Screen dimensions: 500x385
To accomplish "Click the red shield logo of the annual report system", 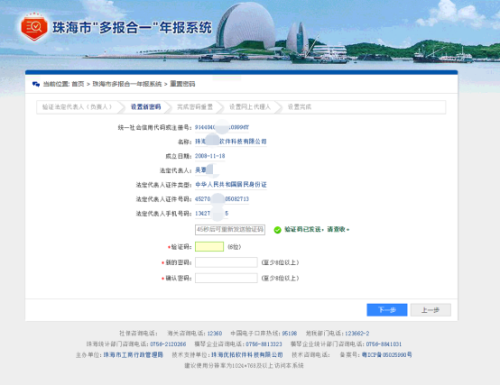I will (x=34, y=27).
